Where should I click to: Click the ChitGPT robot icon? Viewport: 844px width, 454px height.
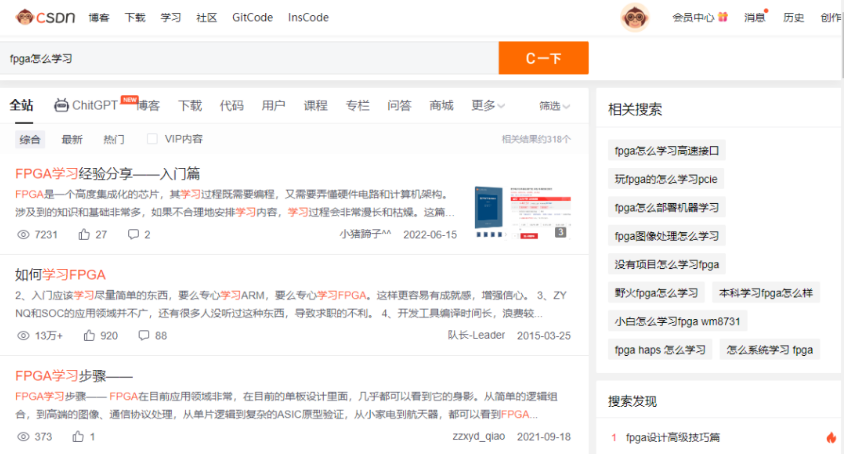[61, 105]
